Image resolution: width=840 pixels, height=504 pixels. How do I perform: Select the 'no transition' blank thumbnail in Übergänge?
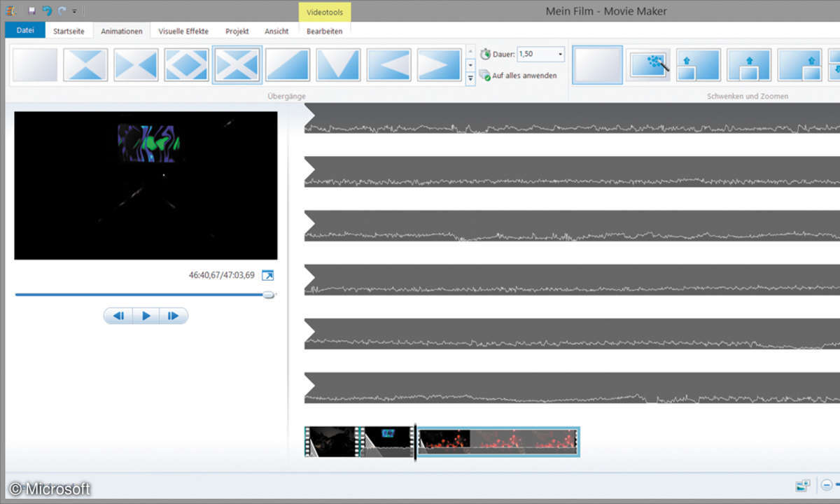35,65
